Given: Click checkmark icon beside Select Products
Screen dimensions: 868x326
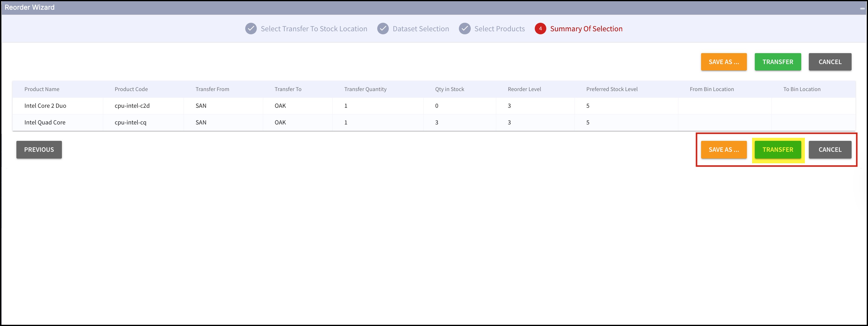Looking at the screenshot, I should click(x=465, y=29).
